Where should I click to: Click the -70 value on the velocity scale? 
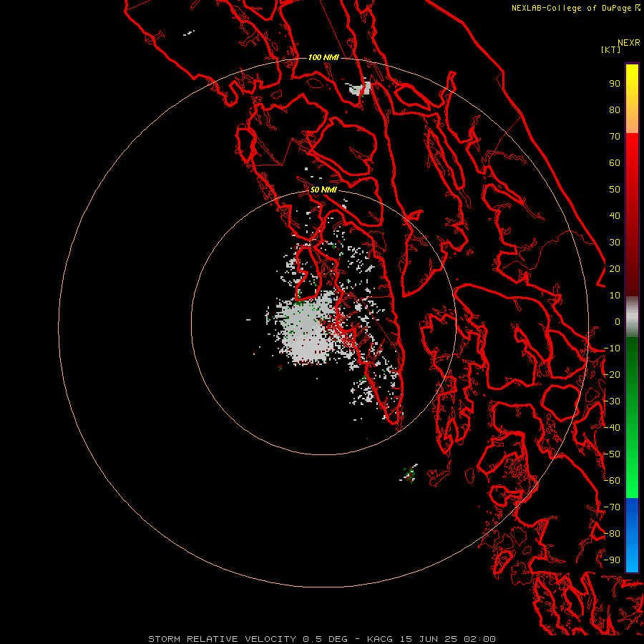(612, 507)
